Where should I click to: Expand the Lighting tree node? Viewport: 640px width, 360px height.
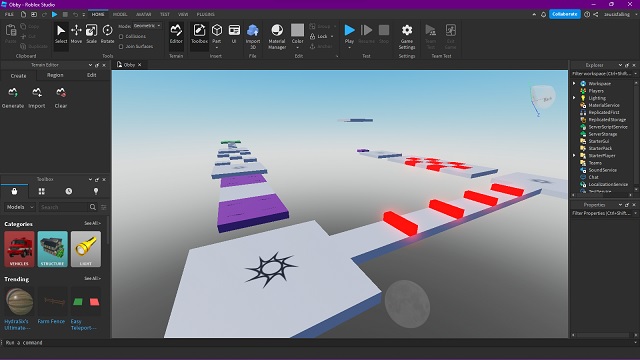[574, 98]
